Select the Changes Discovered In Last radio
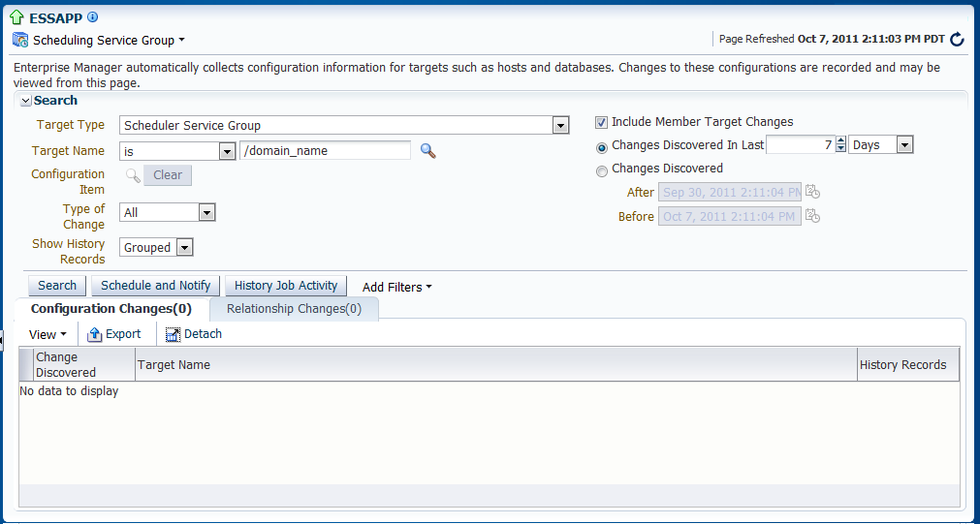Screen dimensions: 980x524 coord(602,148)
